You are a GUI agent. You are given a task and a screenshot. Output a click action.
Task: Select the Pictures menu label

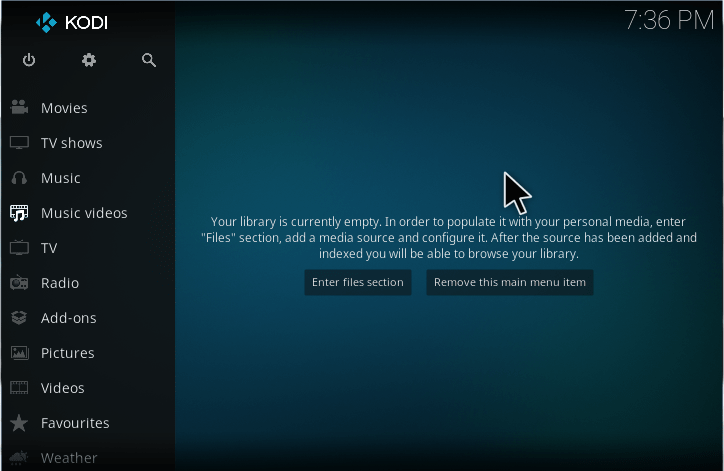[x=67, y=353]
